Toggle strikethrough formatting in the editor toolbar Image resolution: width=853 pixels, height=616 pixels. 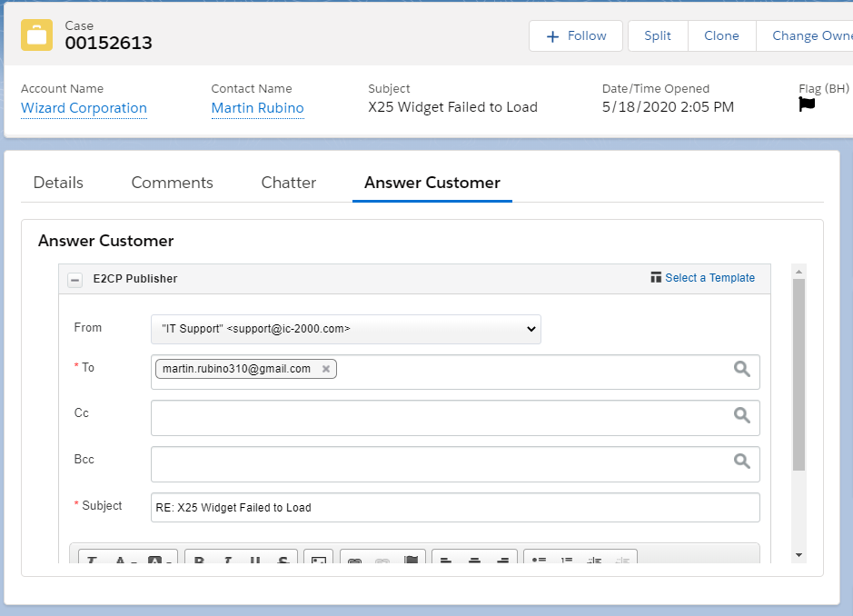[x=283, y=560]
